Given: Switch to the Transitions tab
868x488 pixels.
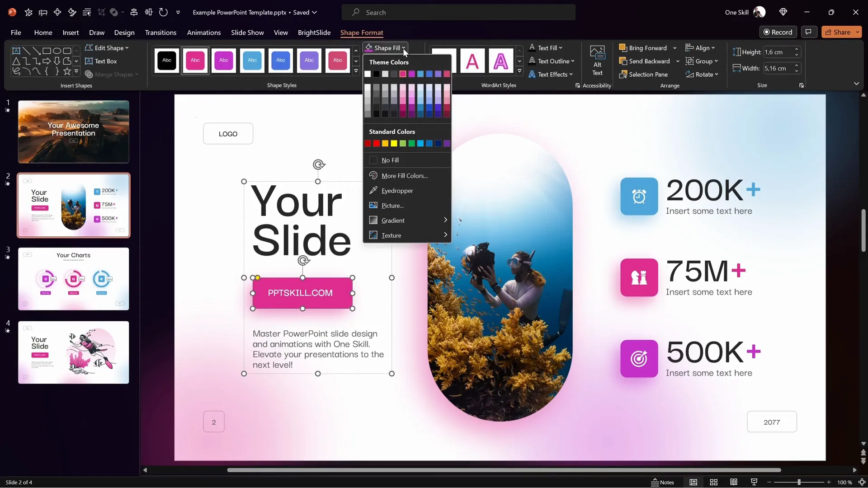Looking at the screenshot, I should (x=160, y=33).
